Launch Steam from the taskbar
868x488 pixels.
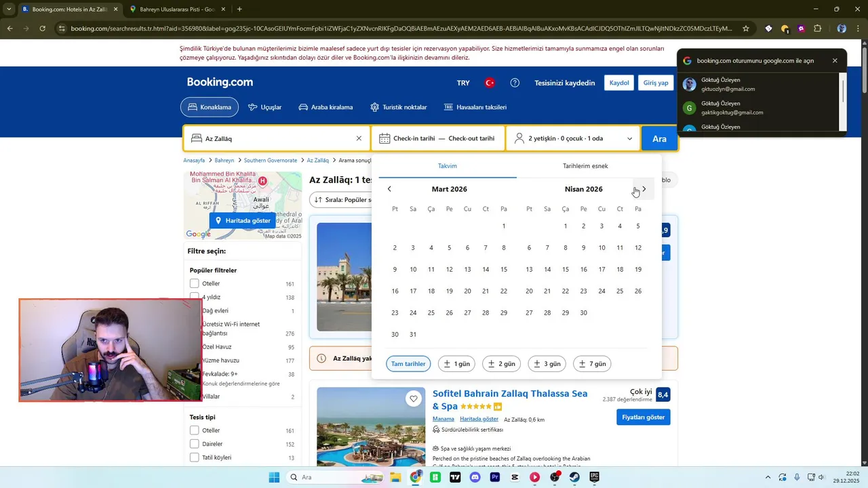[574, 477]
